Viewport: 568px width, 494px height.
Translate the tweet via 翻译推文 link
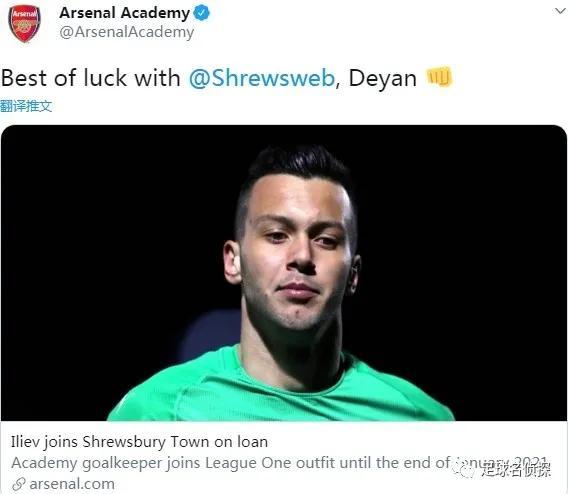coord(26,106)
